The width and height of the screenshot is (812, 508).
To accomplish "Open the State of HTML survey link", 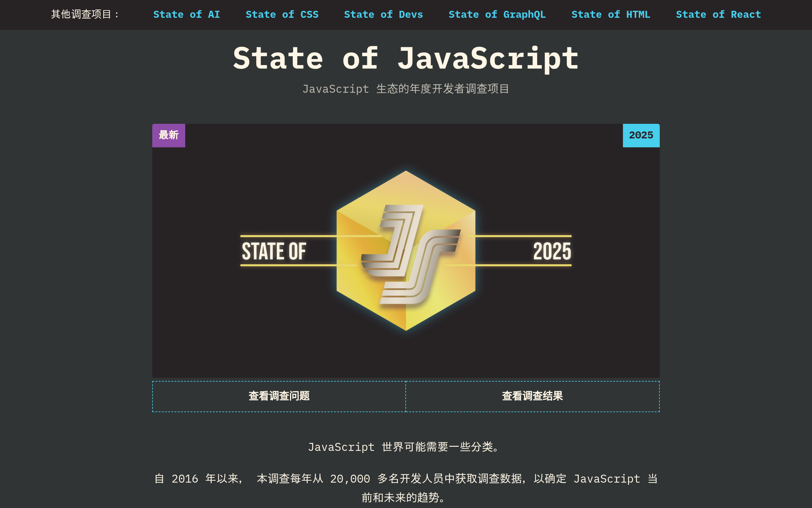I will (x=611, y=15).
